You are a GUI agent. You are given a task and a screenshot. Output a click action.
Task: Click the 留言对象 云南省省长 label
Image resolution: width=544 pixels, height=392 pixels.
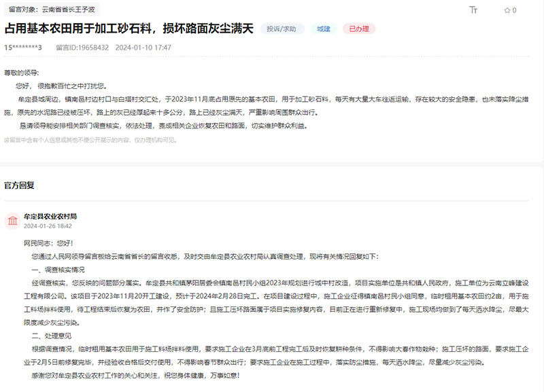pos(52,10)
